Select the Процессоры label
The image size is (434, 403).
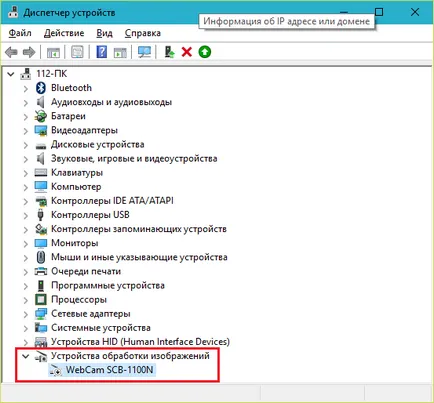tap(79, 299)
